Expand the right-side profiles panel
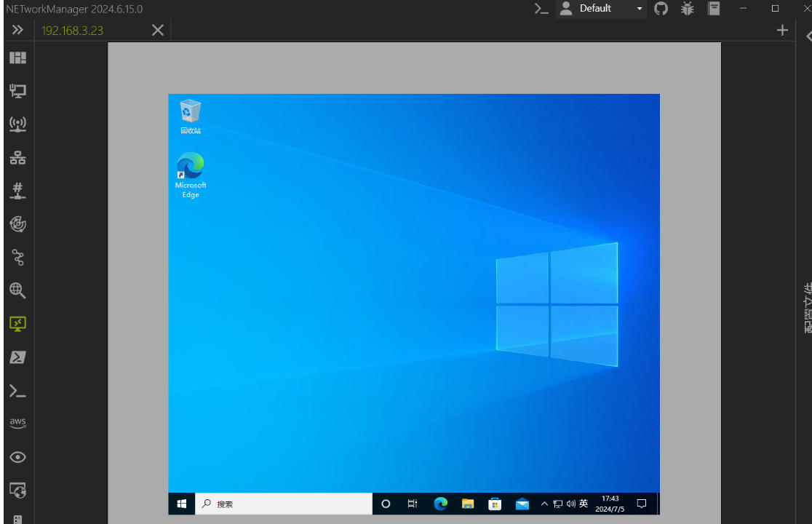The height and width of the screenshot is (524, 812). click(808, 36)
